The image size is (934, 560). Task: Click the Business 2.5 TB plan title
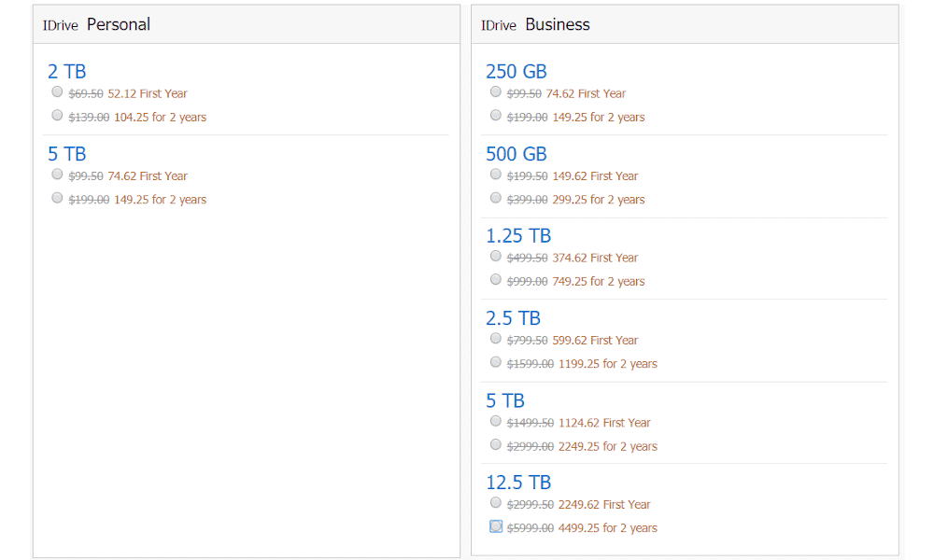(514, 318)
